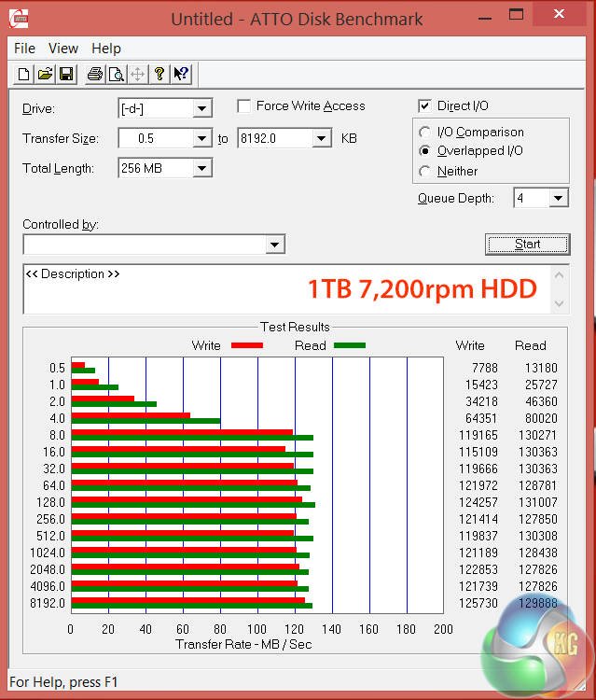Click the read value 131007
596x700 pixels.
coord(538,502)
